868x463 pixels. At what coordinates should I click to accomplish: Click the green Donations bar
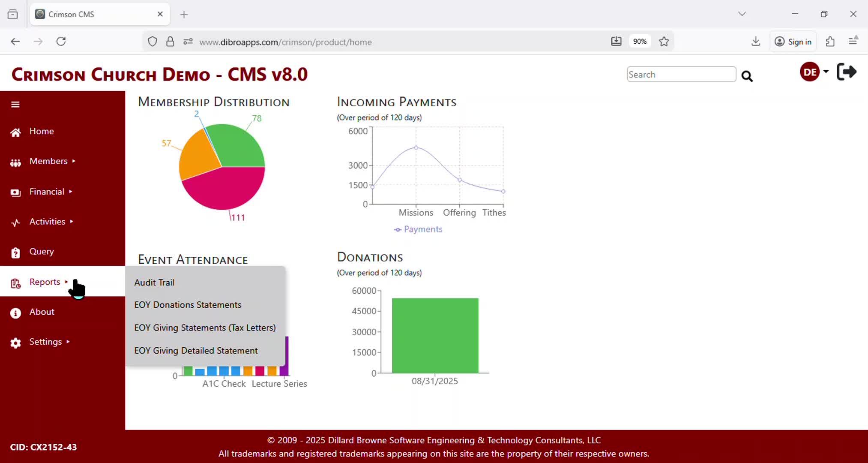pyautogui.click(x=435, y=335)
